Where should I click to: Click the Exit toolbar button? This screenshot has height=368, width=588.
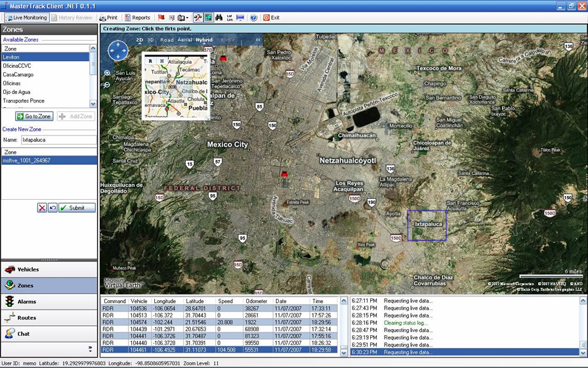pyautogui.click(x=272, y=18)
